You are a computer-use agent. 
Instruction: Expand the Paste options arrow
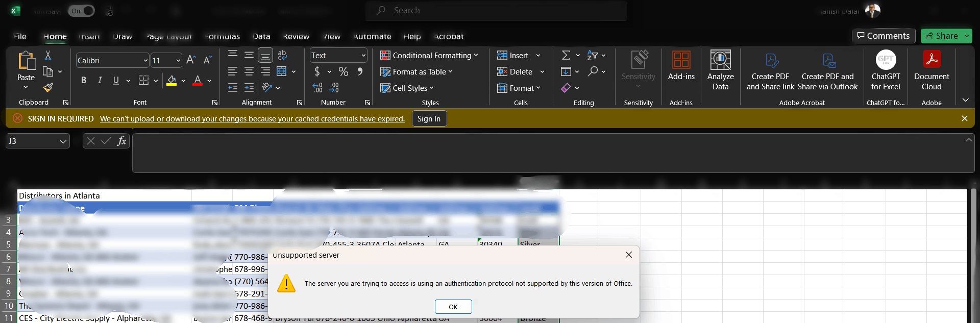pyautogui.click(x=26, y=88)
